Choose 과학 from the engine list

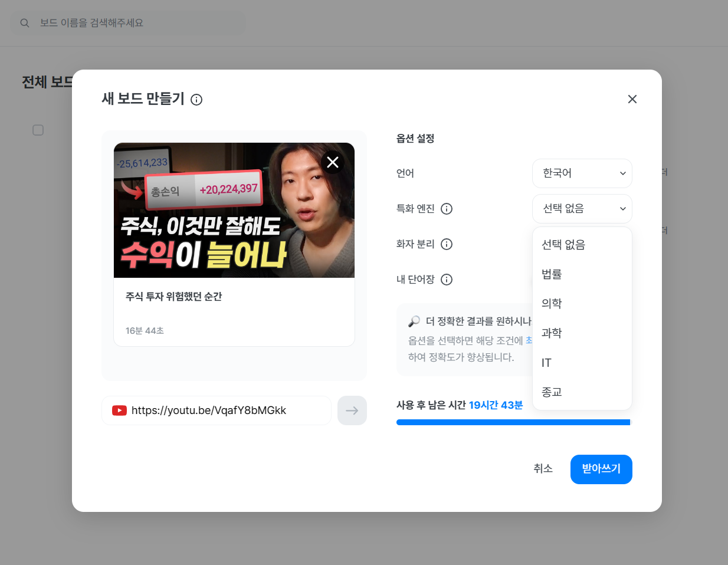coord(582,333)
